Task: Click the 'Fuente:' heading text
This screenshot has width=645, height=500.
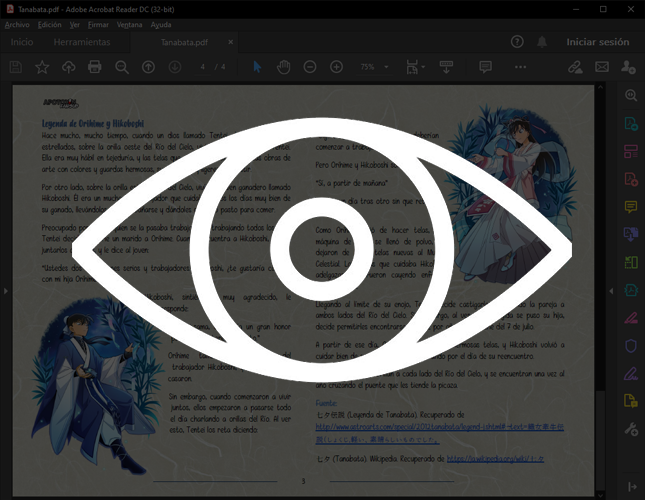Action: click(326, 403)
